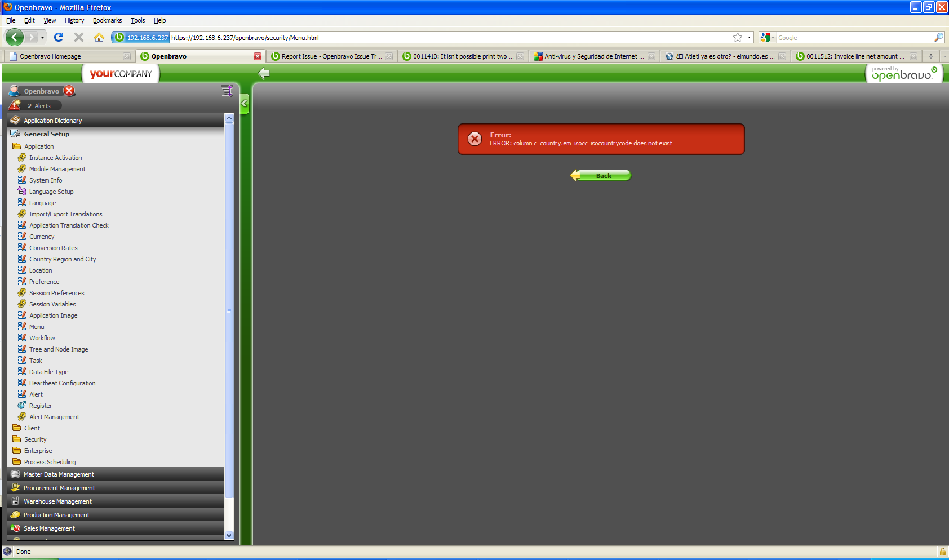
Task: Switch to the Openbravo Homepage tab
Action: (x=69, y=56)
